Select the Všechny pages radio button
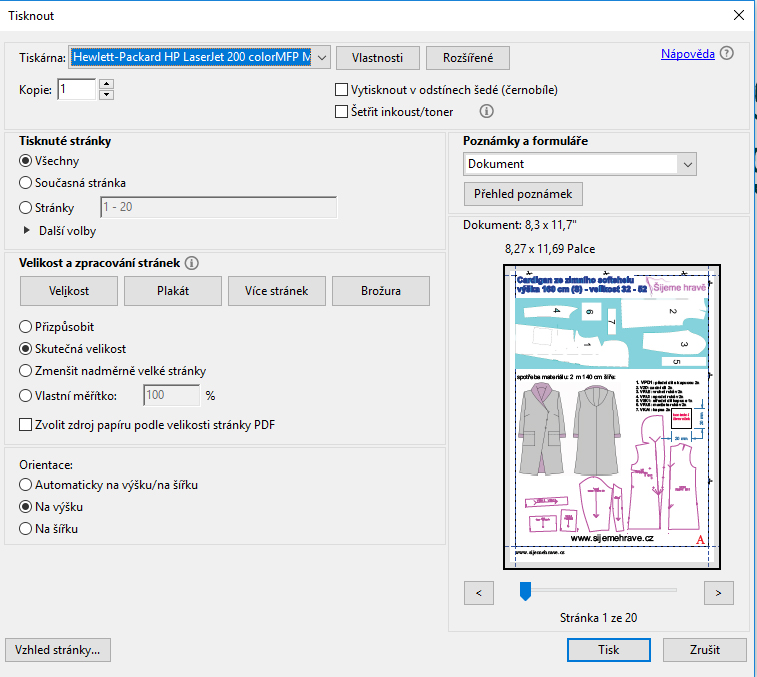 pyautogui.click(x=25, y=160)
